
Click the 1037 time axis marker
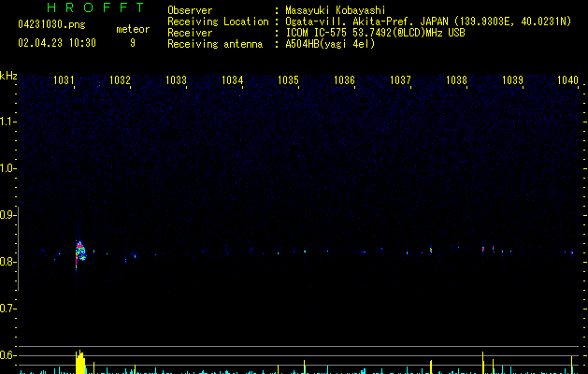click(400, 80)
